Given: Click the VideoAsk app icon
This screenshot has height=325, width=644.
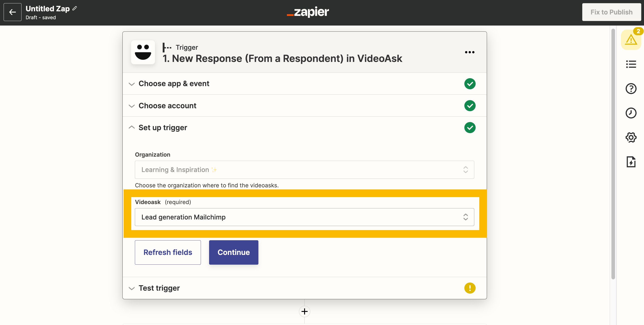Looking at the screenshot, I should [x=143, y=52].
